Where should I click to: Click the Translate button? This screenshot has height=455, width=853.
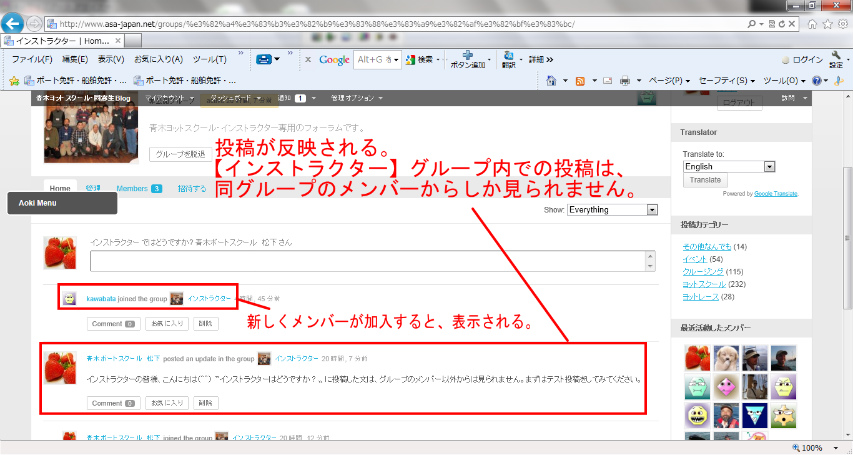coord(705,180)
